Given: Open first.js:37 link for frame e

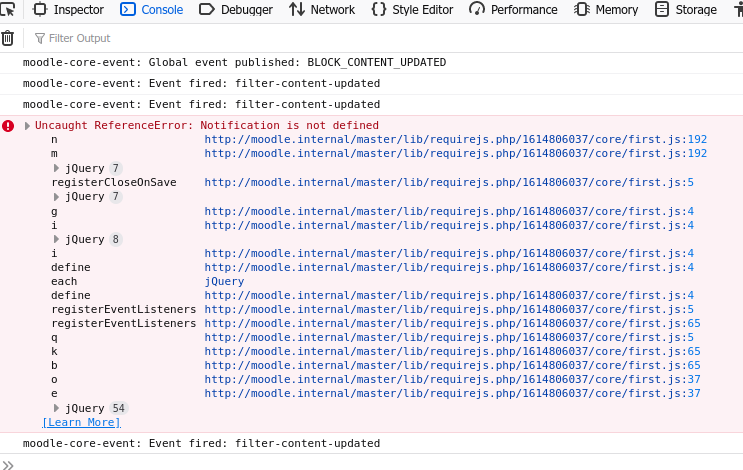Looking at the screenshot, I should (453, 394).
